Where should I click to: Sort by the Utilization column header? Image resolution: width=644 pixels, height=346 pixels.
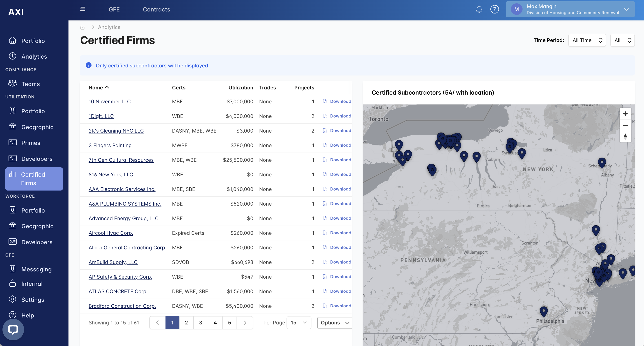click(241, 88)
